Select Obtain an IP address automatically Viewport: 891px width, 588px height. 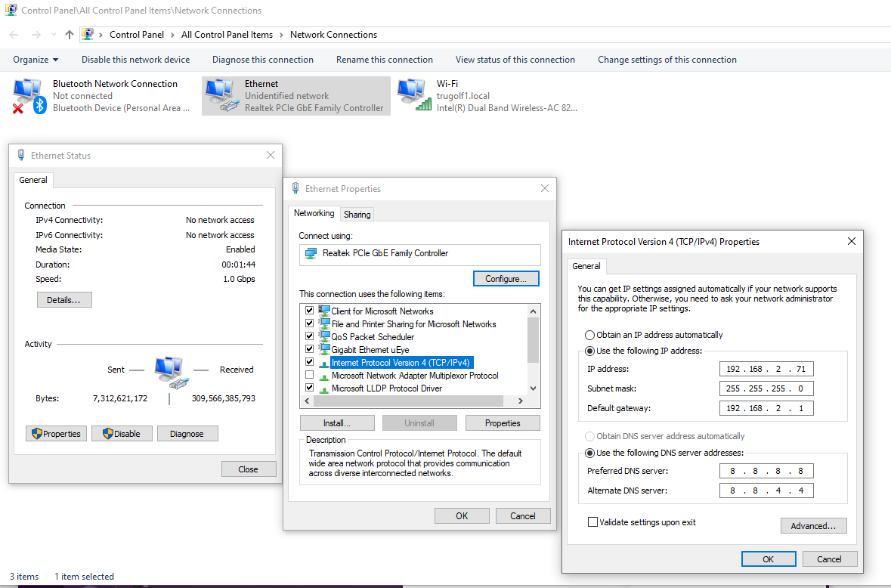point(589,335)
